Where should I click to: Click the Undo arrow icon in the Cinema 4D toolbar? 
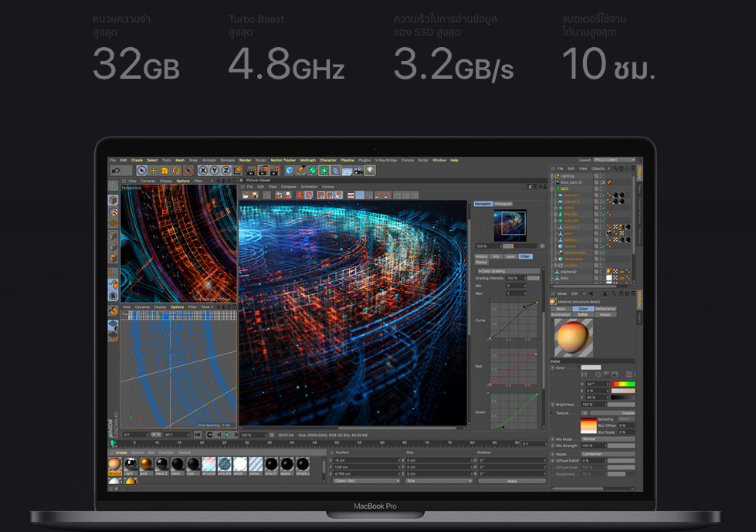click(116, 171)
